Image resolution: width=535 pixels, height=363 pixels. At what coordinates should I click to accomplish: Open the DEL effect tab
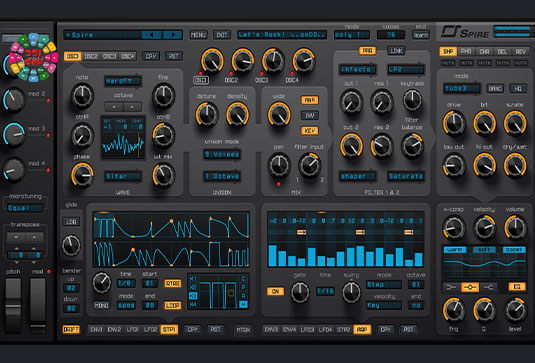pyautogui.click(x=502, y=52)
